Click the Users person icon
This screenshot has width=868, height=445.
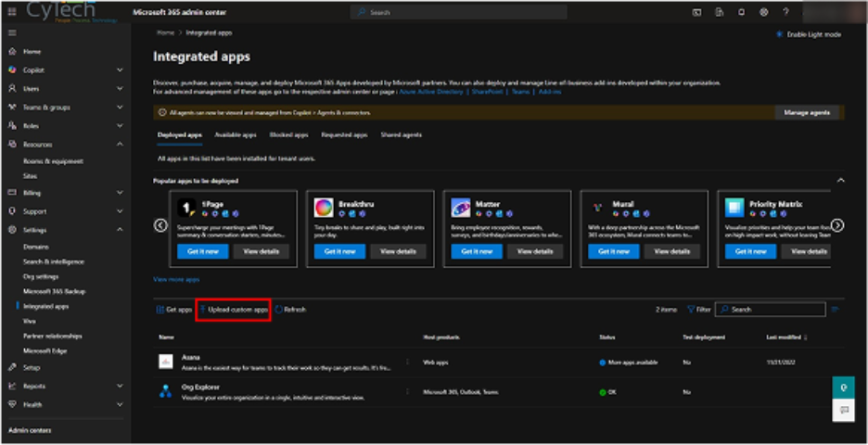click(12, 89)
